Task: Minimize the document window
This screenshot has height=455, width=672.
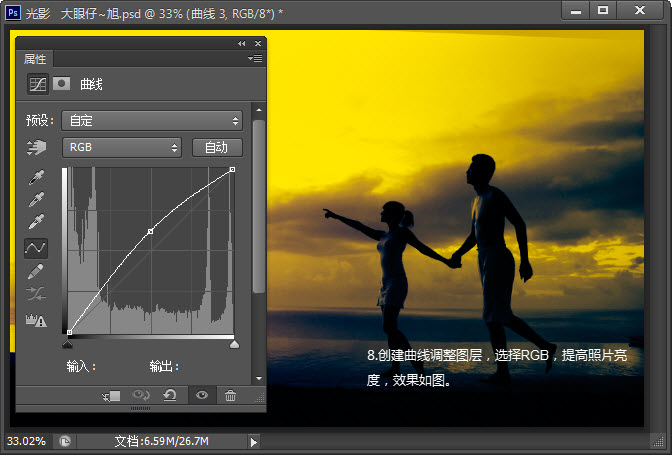Action: (576, 11)
